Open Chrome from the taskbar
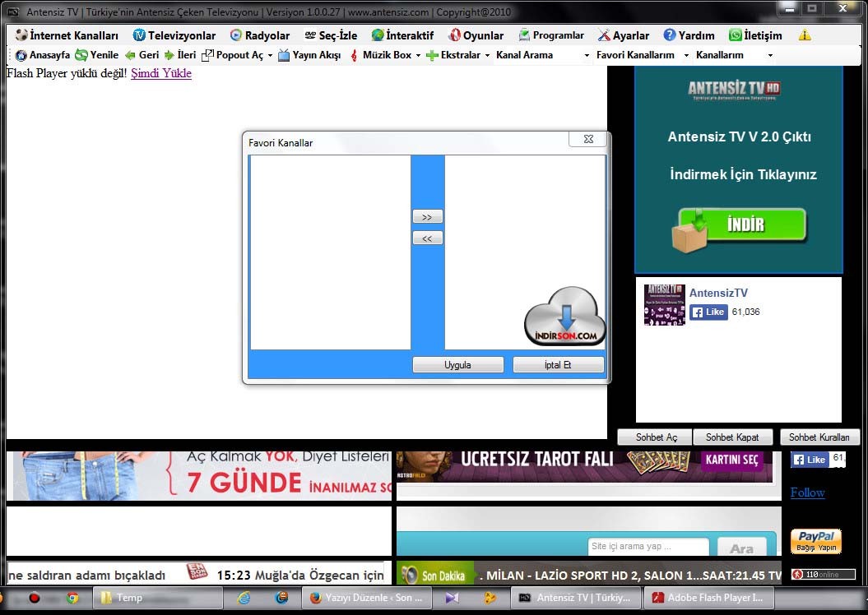 [x=72, y=598]
